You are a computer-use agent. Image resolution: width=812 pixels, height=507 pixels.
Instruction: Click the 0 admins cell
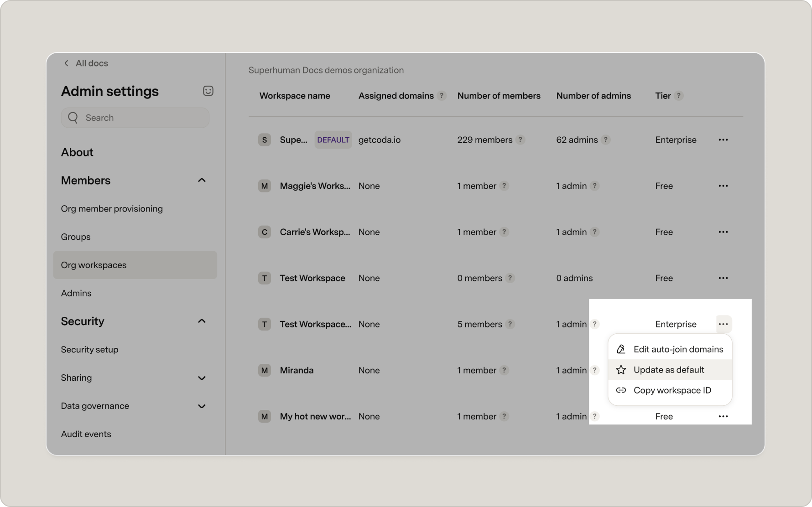(x=574, y=278)
